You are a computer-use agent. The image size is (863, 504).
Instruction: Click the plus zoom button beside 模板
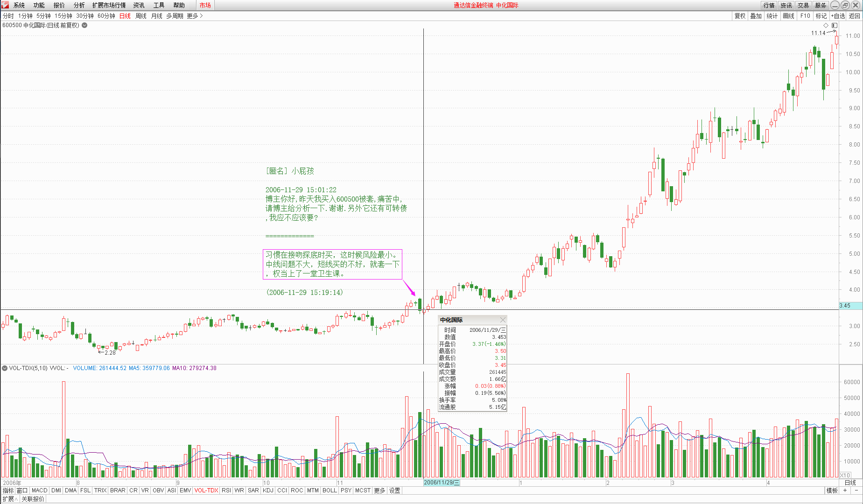845,490
